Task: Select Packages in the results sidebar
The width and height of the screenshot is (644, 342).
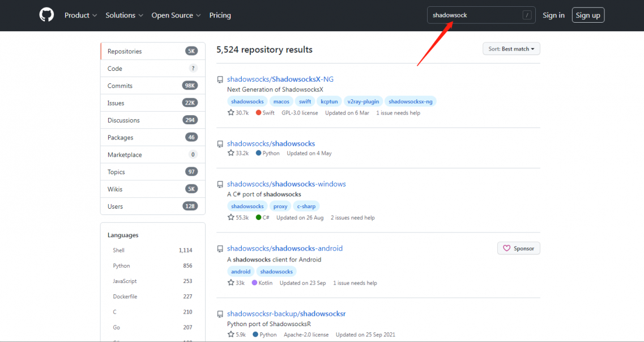Action: click(153, 138)
